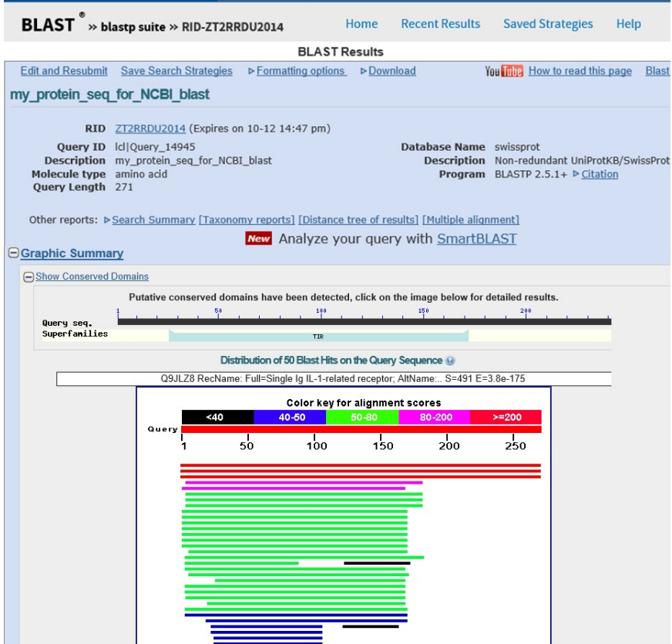The height and width of the screenshot is (644, 672).
Task: Open the Taxonomy reports link
Action: click(x=247, y=220)
